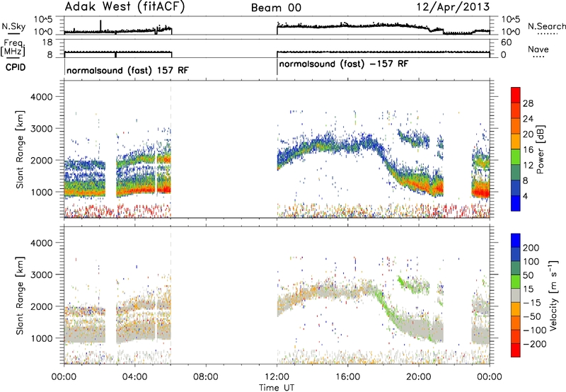566x392 pixels.
Task: Click "normalsound (fast) -157 RF" CPID text
Action: pyautogui.click(x=344, y=64)
